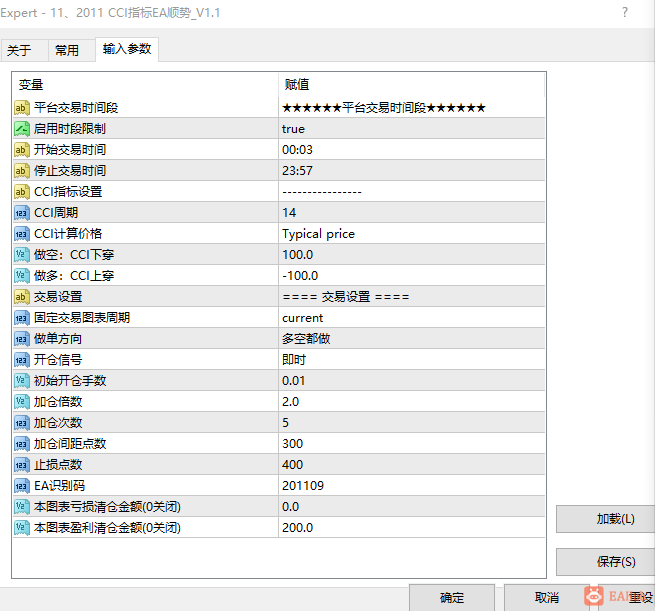Select the 100.0 value for CCI下穿
This screenshot has width=655, height=611.
pyautogui.click(x=411, y=255)
